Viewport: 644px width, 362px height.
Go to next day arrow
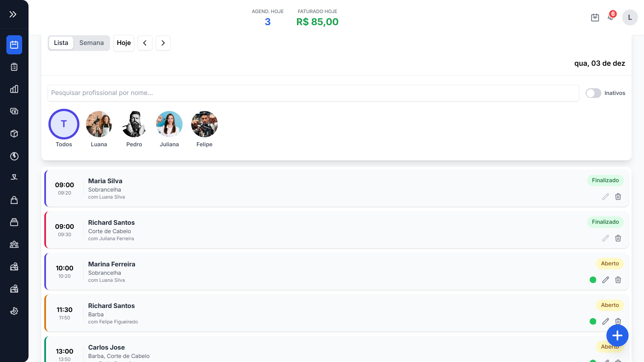tap(163, 43)
